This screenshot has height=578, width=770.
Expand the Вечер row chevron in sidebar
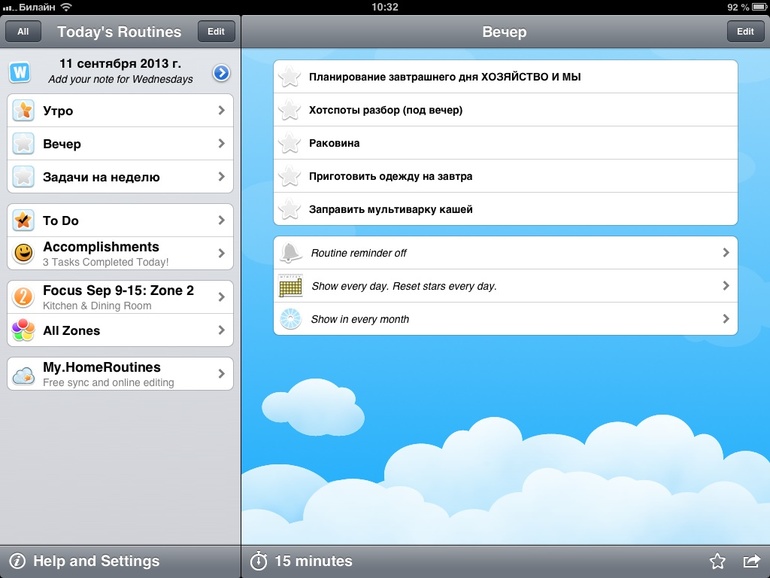point(221,143)
